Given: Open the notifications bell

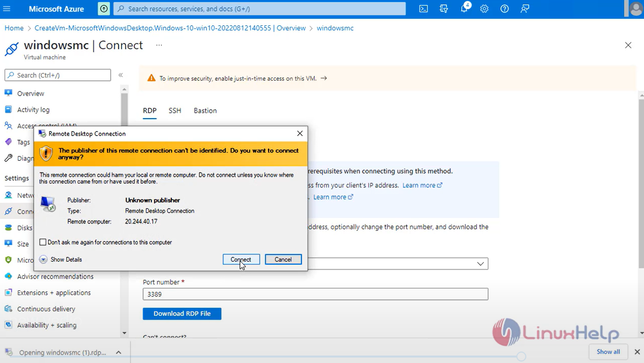Looking at the screenshot, I should (x=464, y=8).
